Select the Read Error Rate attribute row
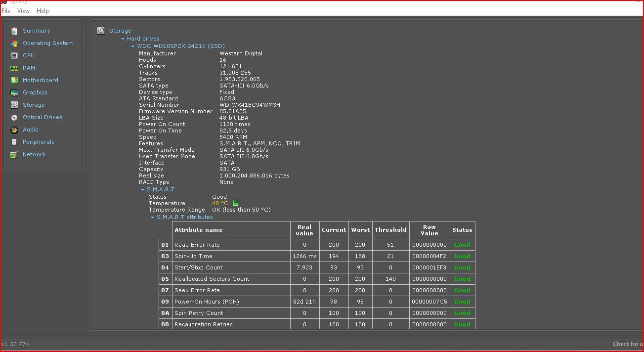 (317, 245)
